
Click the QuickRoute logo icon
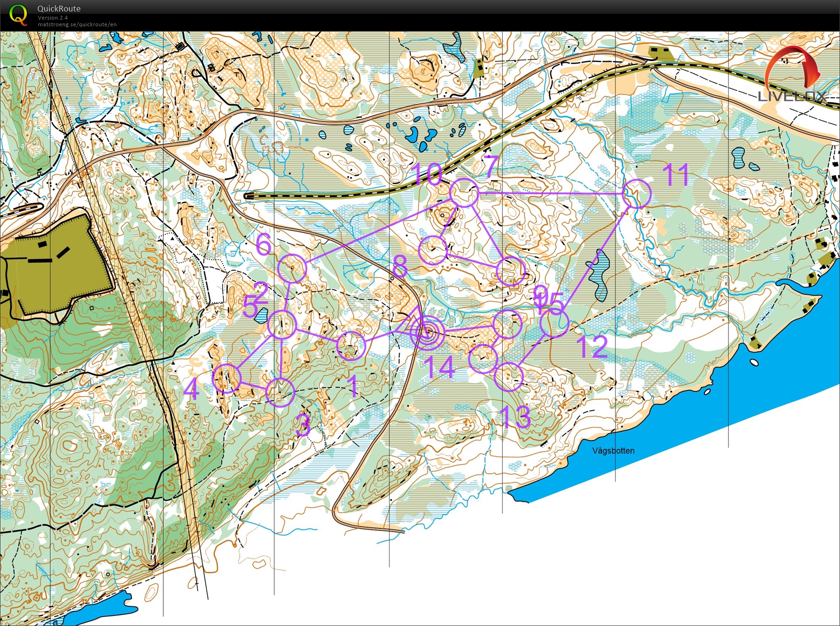click(x=18, y=14)
